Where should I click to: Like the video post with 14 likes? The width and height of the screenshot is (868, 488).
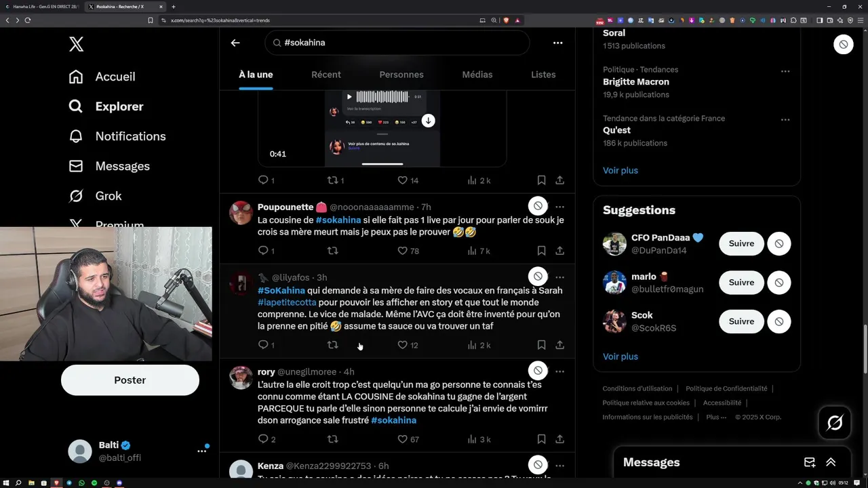(x=408, y=180)
